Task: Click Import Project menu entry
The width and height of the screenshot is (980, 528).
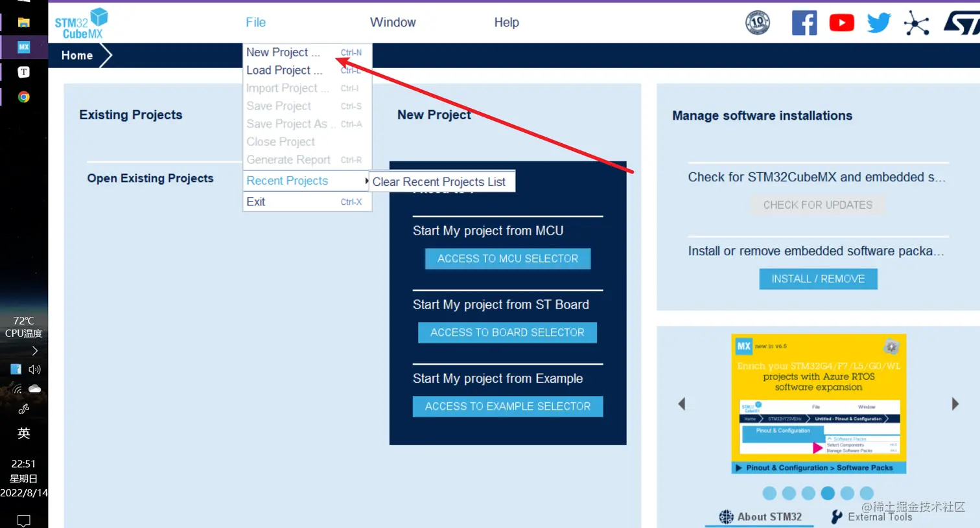Action: pyautogui.click(x=307, y=88)
